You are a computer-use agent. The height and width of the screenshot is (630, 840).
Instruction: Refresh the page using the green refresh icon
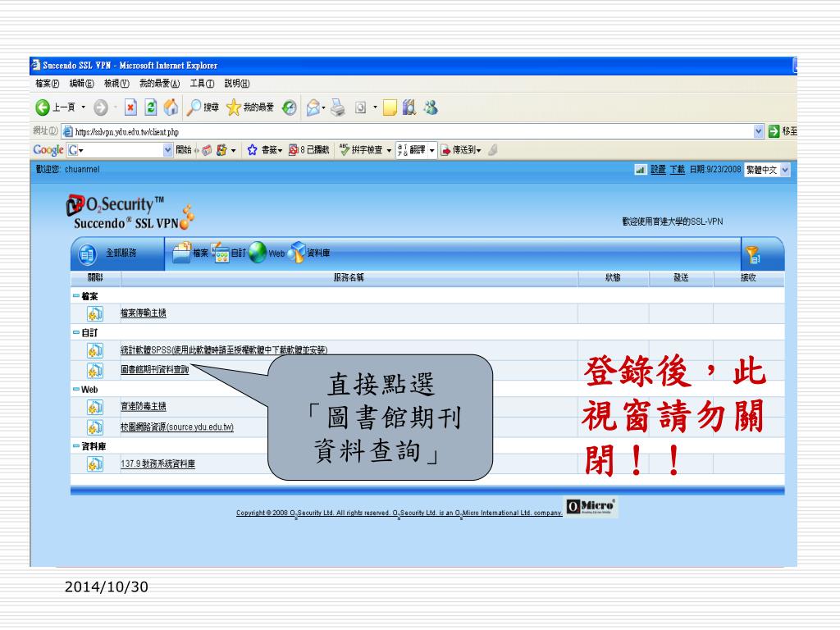pos(151,107)
